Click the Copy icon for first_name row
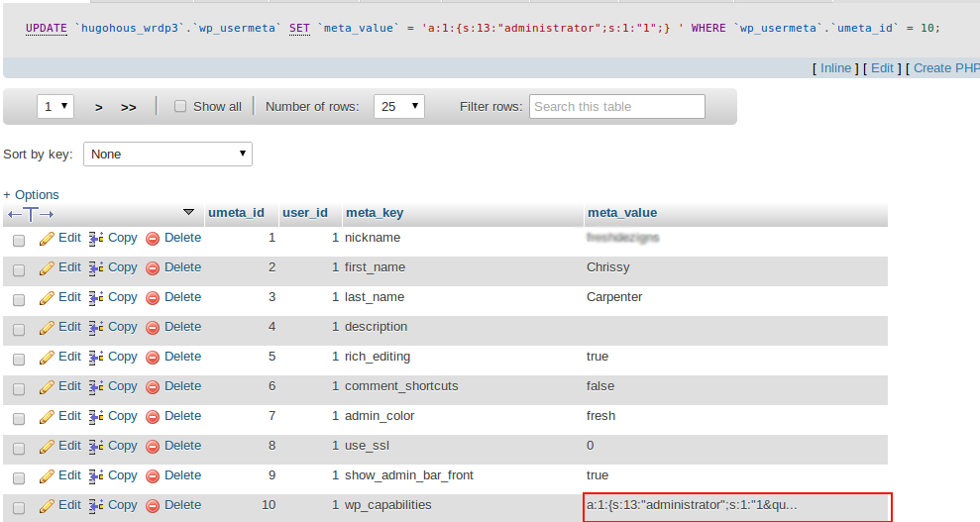This screenshot has height=522, width=980. [96, 268]
